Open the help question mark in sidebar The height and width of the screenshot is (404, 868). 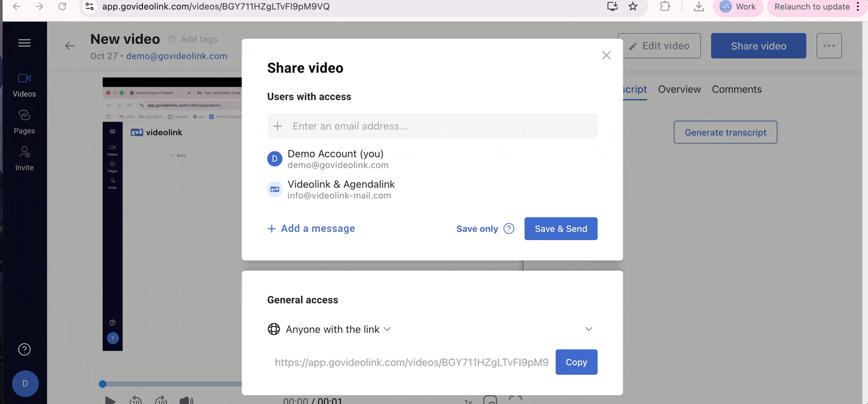[x=24, y=349]
